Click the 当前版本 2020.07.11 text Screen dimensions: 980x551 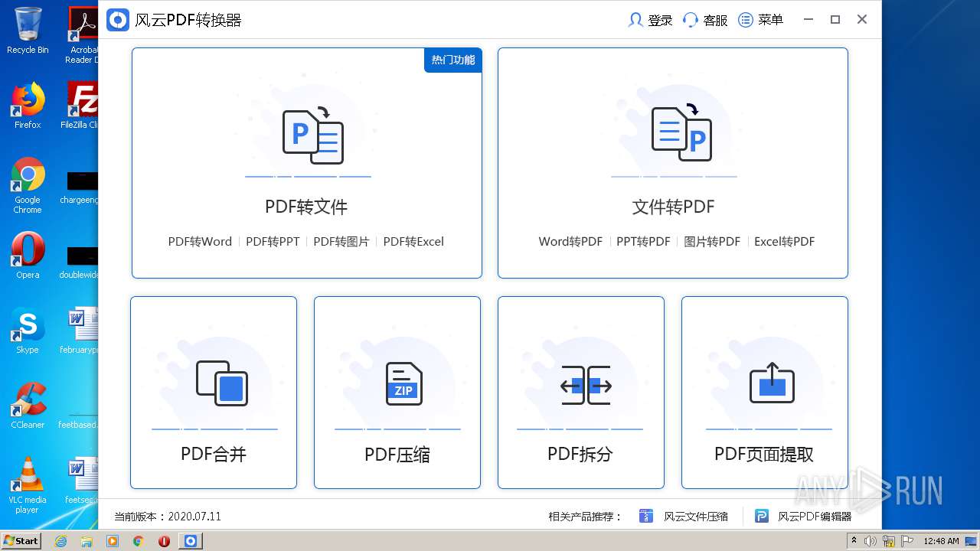[168, 517]
